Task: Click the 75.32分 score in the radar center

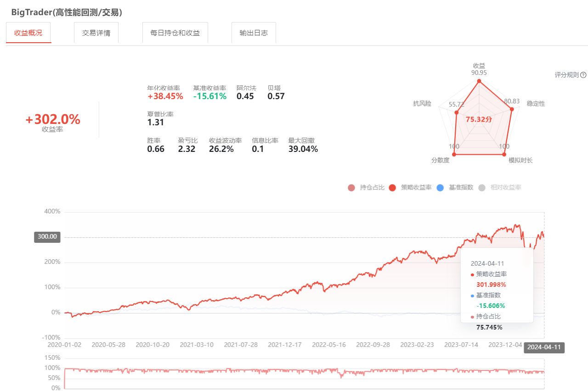Action: click(479, 119)
